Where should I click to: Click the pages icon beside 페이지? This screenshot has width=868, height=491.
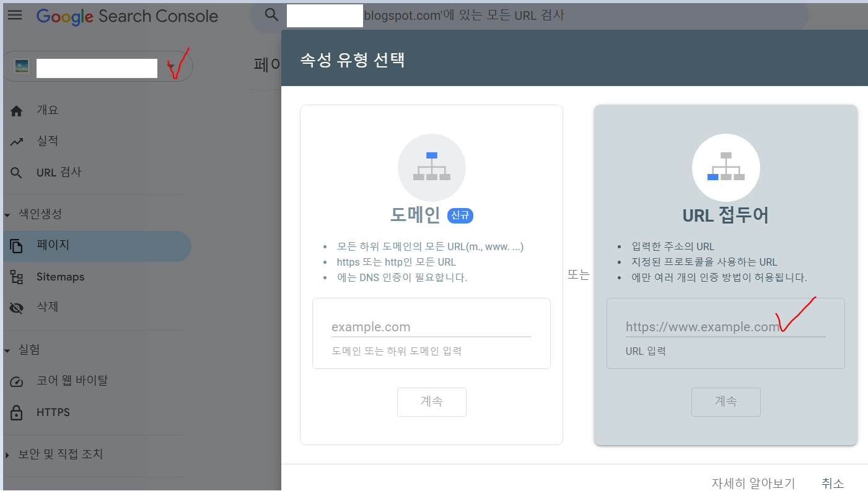click(17, 246)
